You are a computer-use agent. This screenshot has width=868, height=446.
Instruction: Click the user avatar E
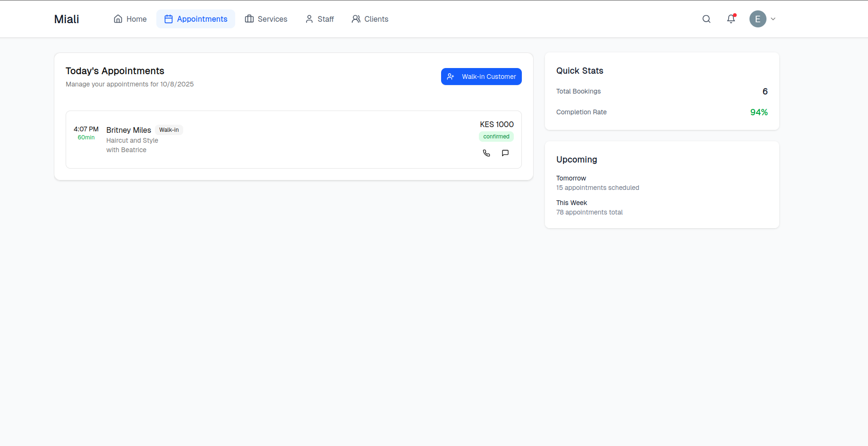click(x=758, y=19)
